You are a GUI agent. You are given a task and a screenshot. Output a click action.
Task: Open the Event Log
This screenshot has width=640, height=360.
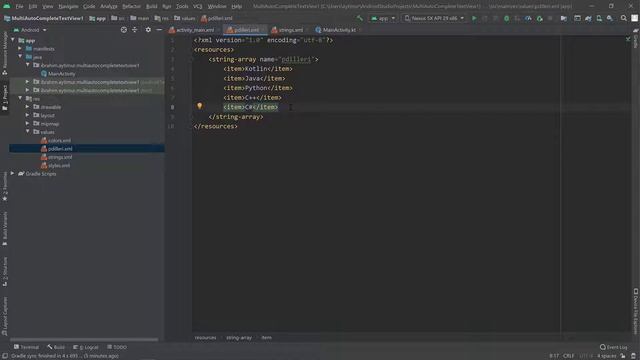(x=613, y=347)
